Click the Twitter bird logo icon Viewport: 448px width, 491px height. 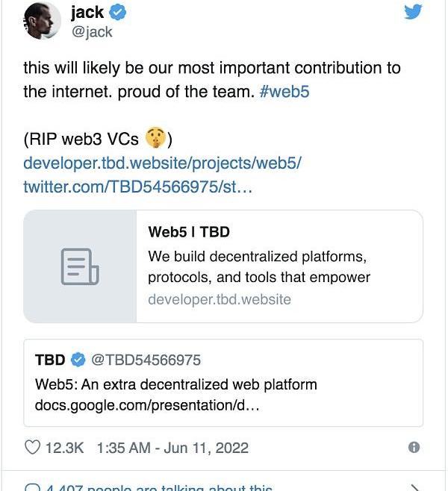click(413, 12)
